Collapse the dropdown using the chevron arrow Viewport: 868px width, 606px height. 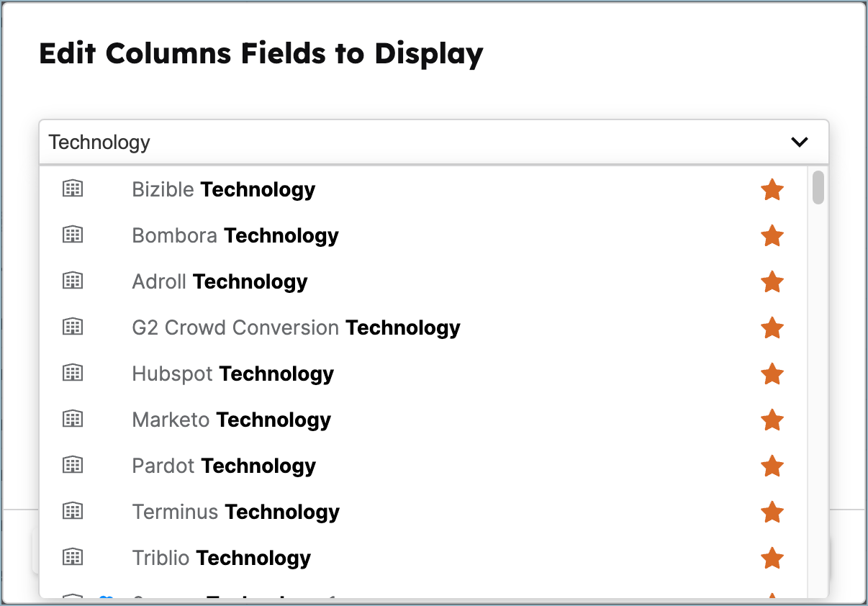799,142
